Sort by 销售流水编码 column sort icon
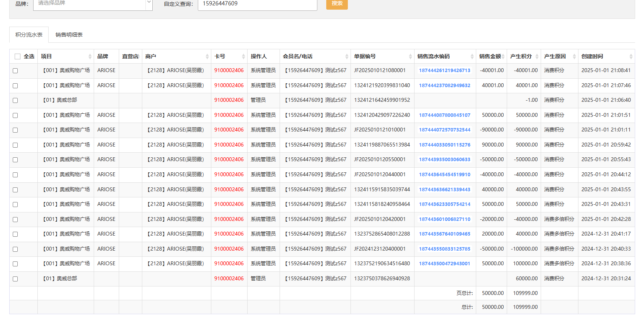The image size is (644, 320). tap(472, 57)
